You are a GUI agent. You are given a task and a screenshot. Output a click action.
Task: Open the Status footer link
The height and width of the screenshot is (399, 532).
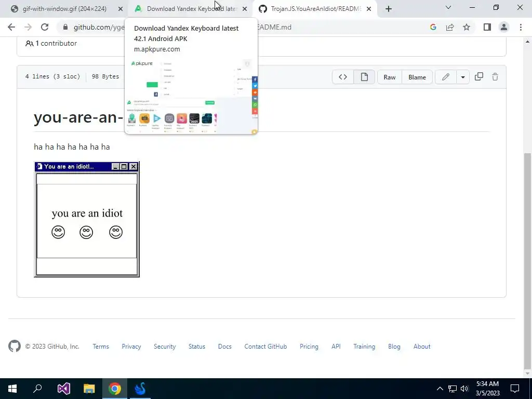(x=197, y=347)
